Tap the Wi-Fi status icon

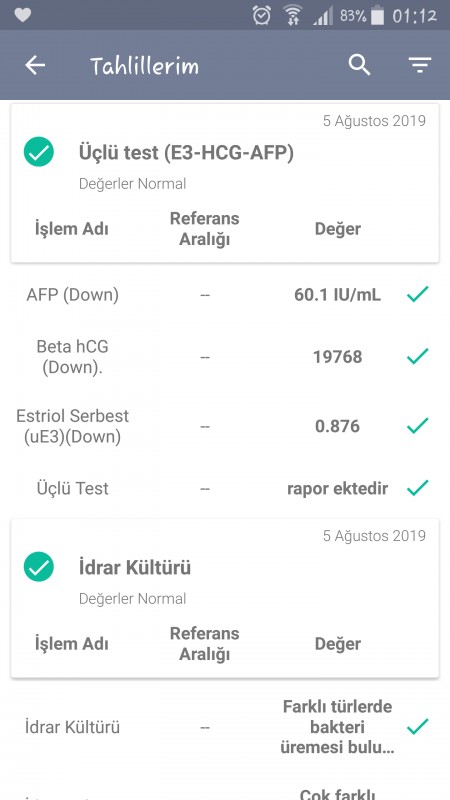[292, 15]
